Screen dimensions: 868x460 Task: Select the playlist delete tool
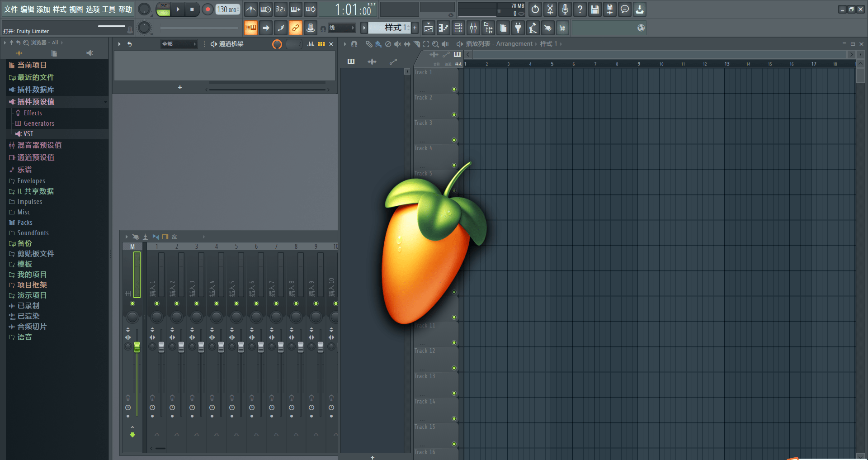tap(388, 44)
